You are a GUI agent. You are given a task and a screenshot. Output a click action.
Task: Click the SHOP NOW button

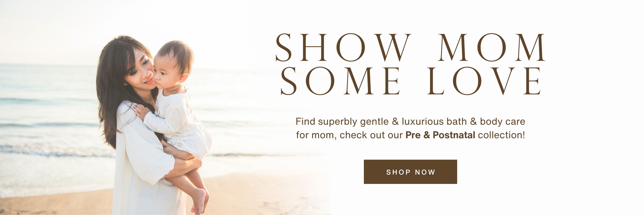click(410, 172)
